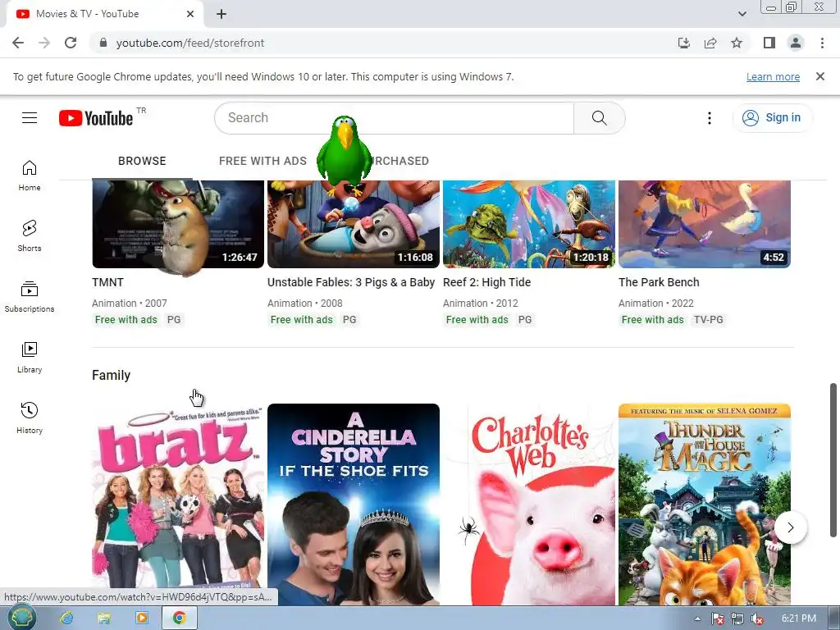
Task: Click the muted volume tray icon
Action: coord(757,619)
